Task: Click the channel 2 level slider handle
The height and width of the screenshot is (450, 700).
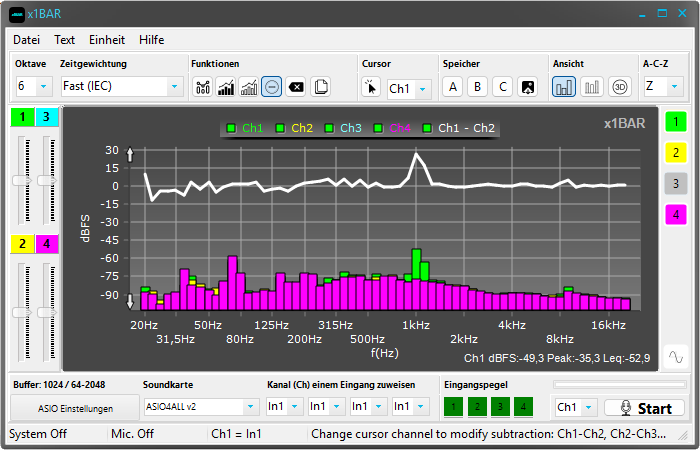Action: pyautogui.click(x=22, y=312)
